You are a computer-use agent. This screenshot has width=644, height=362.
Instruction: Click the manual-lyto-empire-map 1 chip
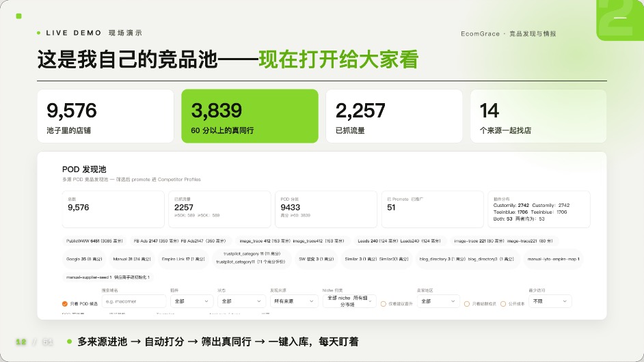pyautogui.click(x=553, y=259)
